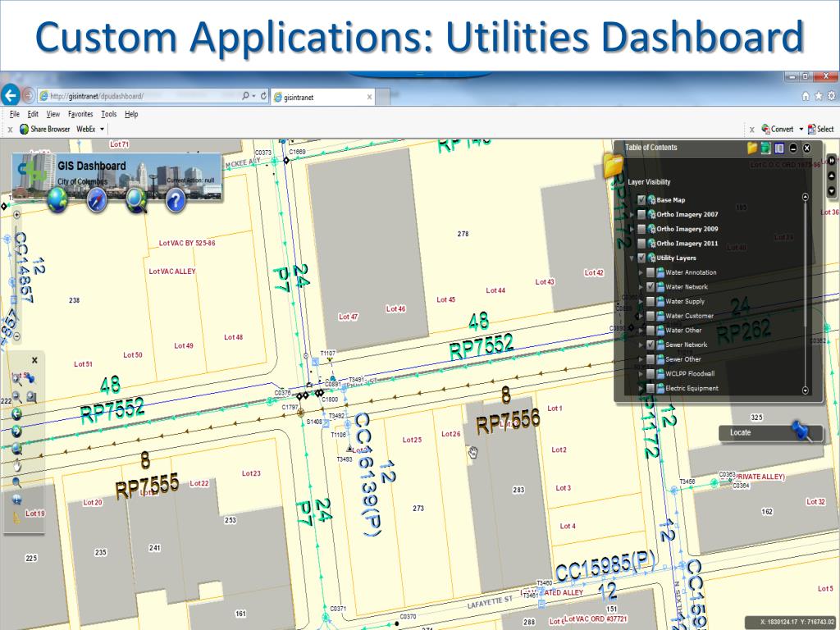Click the green layers icon in Table of Contents header

tap(765, 148)
